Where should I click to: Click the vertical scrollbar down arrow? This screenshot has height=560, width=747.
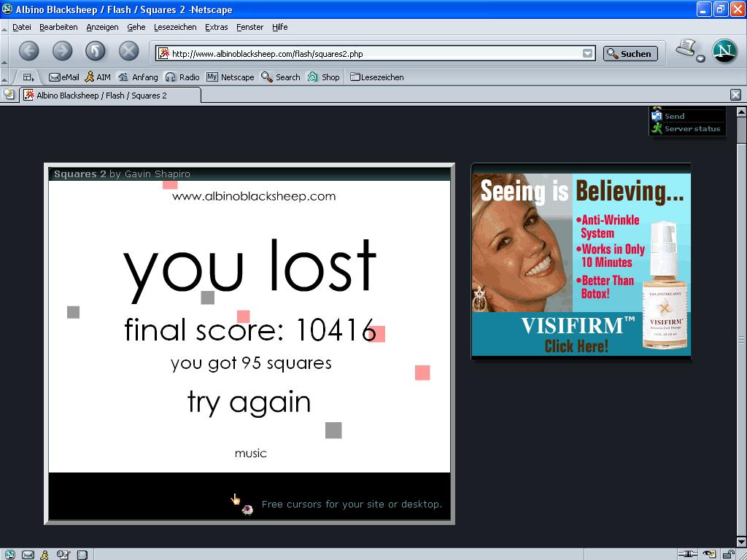pos(741,541)
